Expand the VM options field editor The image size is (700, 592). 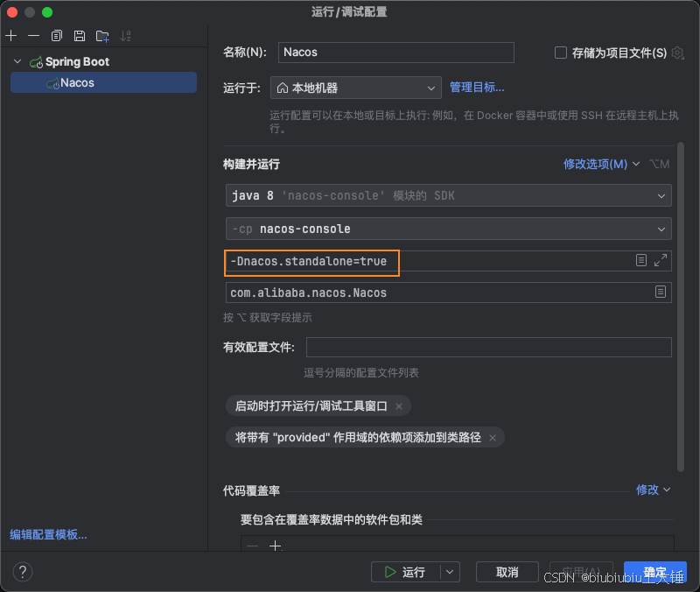pos(661,260)
